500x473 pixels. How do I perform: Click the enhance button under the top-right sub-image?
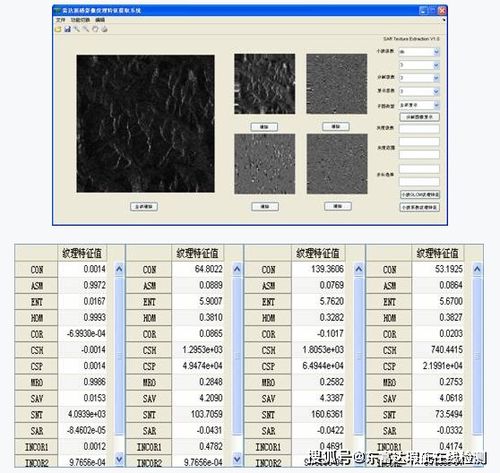[336, 127]
